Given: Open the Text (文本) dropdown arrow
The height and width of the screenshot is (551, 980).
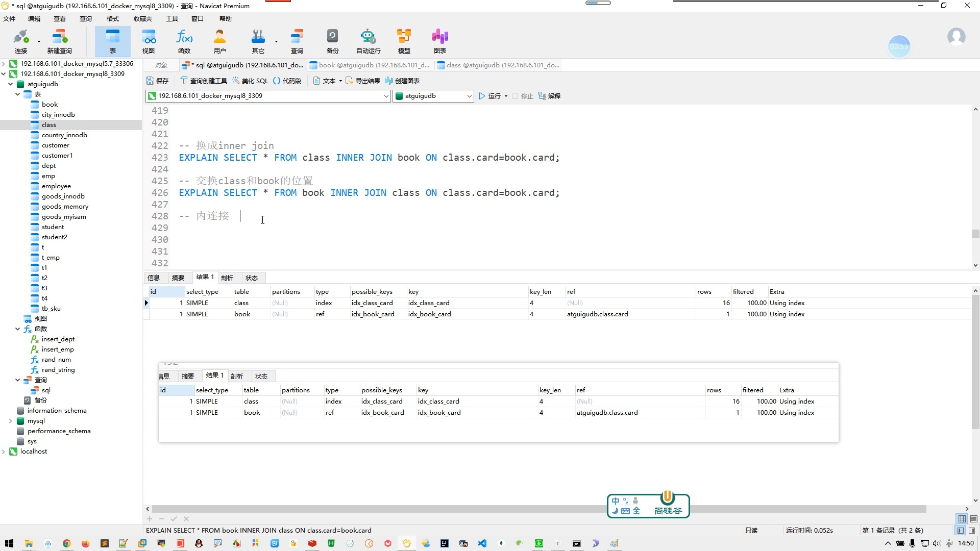Looking at the screenshot, I should tap(340, 81).
